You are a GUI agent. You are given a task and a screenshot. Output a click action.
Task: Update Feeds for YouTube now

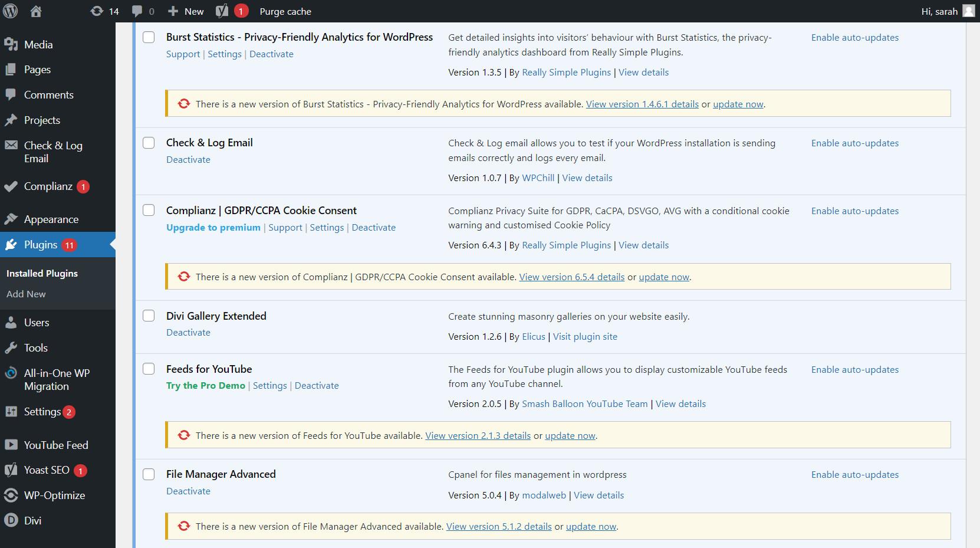click(570, 435)
